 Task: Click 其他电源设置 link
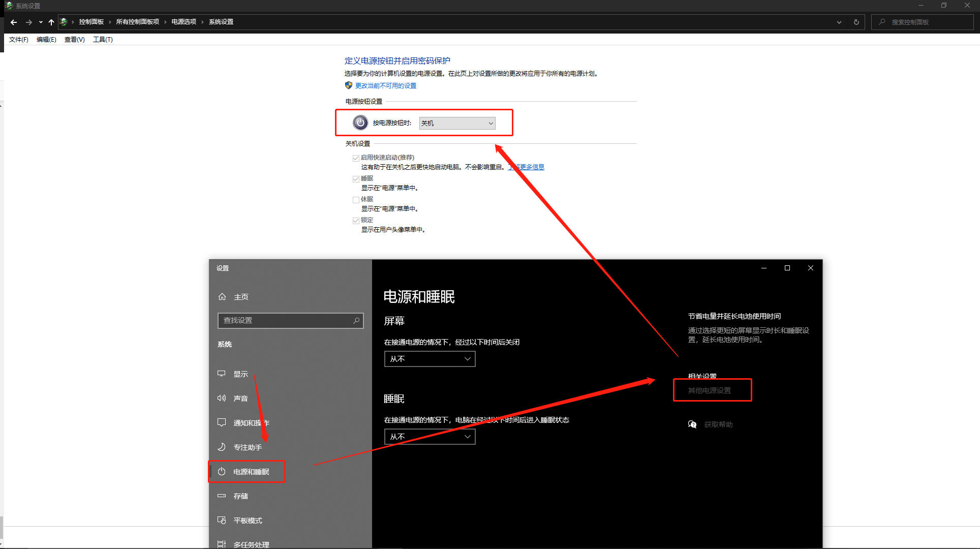(709, 390)
